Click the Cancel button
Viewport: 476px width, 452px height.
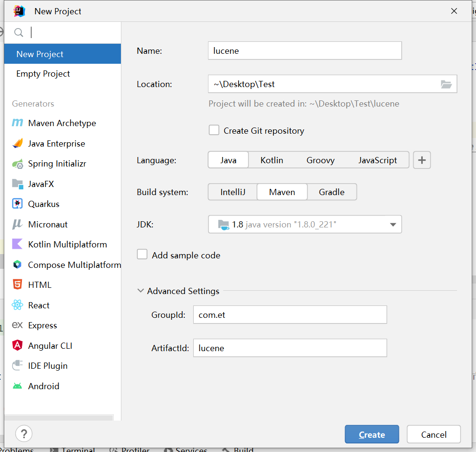(x=434, y=434)
